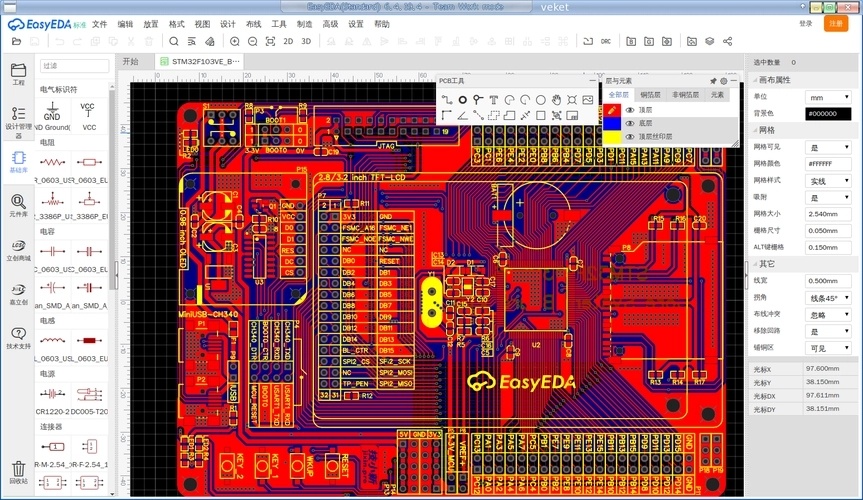Image resolution: width=863 pixels, height=500 pixels.
Task: Select the Solid region tool in PCB工具
Action: pos(509,115)
